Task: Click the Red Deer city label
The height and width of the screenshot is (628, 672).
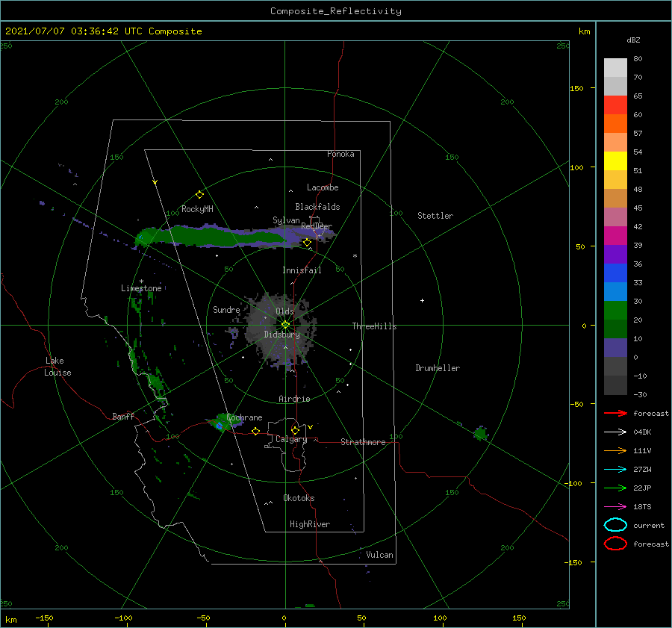Action: tap(317, 226)
